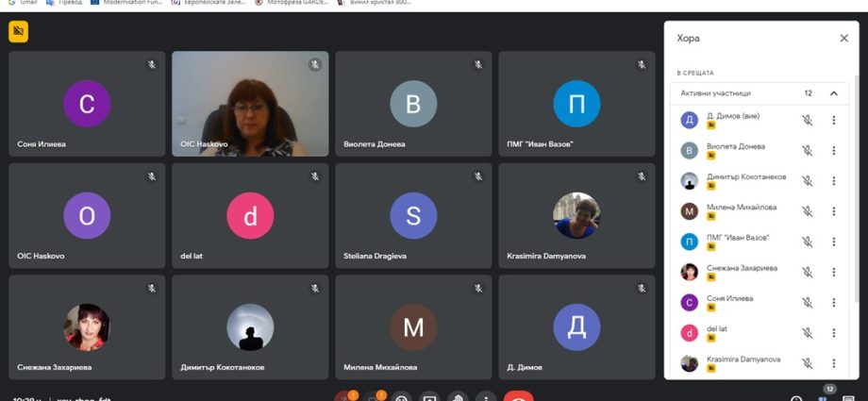Open three-dot menu for del lat row
Screen dimensions: 868x401
[834, 333]
